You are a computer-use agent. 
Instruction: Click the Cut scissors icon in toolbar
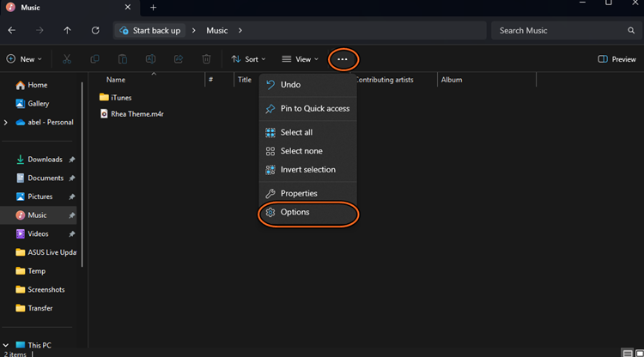67,59
